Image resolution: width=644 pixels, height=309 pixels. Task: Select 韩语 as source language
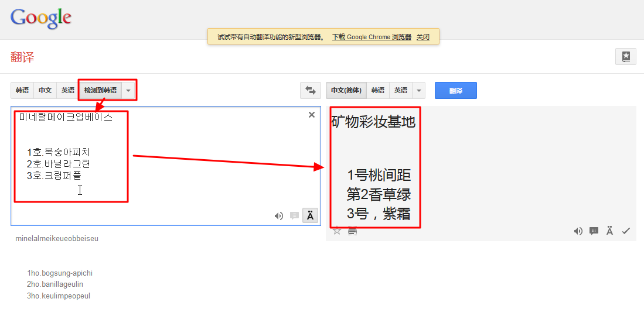(22, 90)
